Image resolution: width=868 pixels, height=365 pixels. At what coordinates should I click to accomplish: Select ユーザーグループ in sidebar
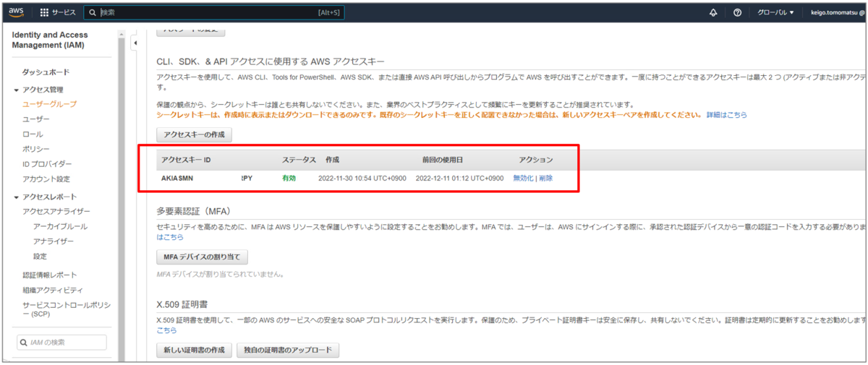coord(49,104)
